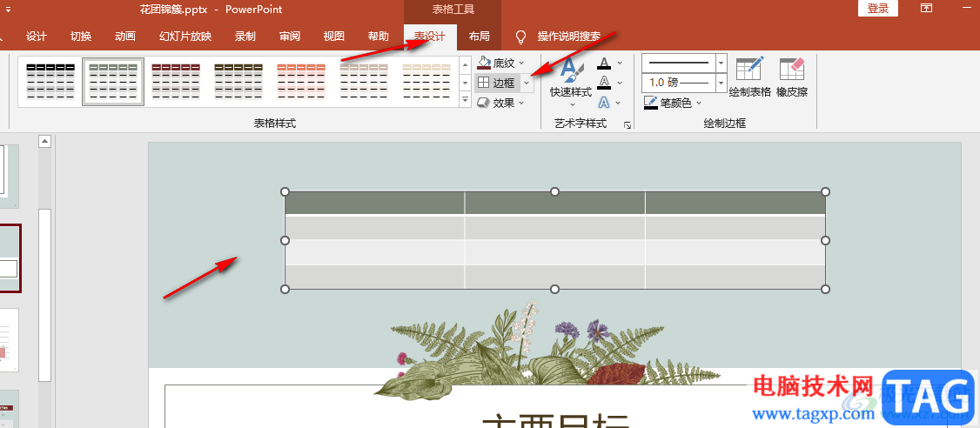
Task: Open 快速样式 WordArt quick styles
Action: [x=571, y=81]
